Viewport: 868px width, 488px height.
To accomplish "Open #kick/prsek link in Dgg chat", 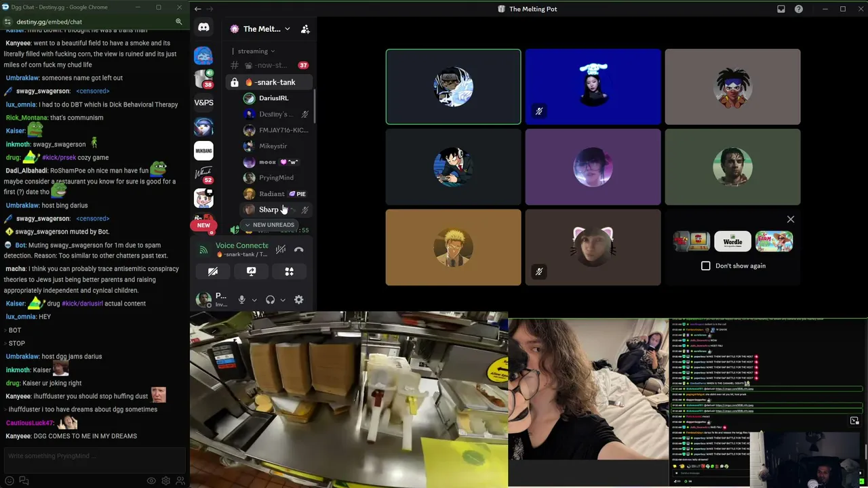I will point(59,157).
